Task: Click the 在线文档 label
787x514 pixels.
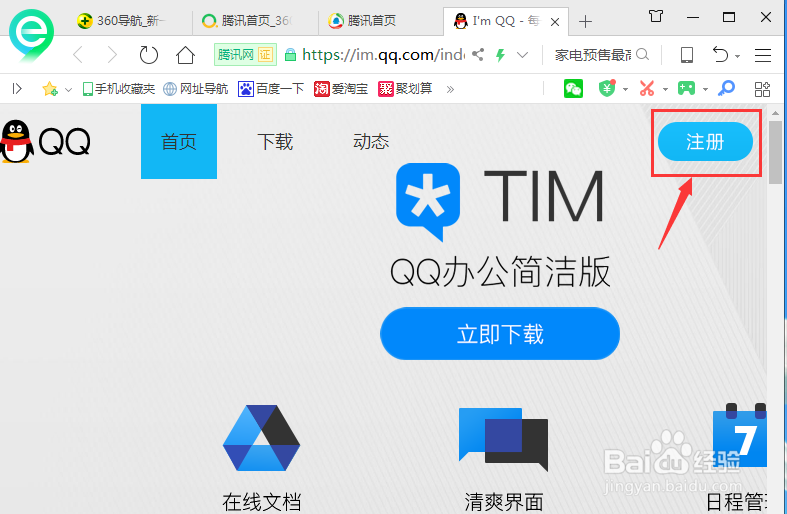Action: [x=261, y=502]
